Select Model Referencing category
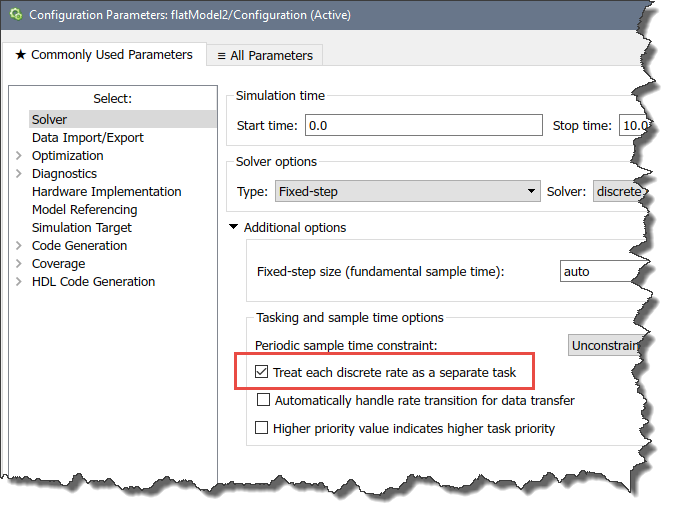 point(84,210)
